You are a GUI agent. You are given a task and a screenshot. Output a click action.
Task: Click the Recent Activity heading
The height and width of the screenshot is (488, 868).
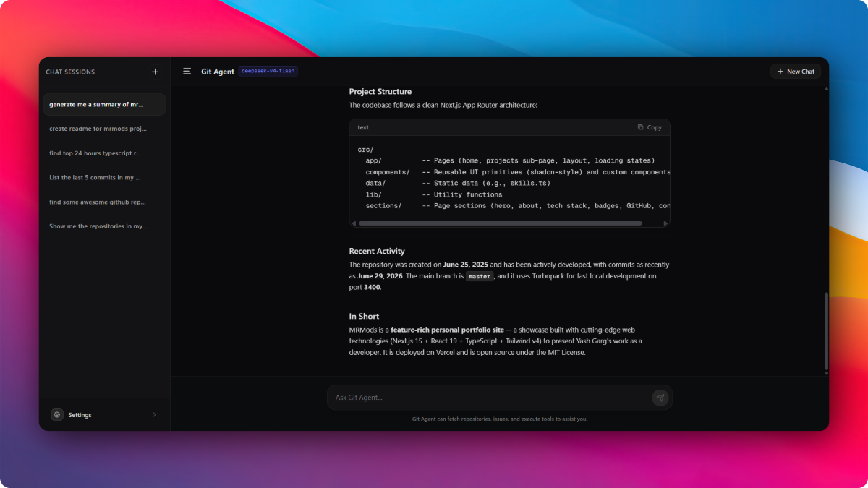tap(377, 251)
